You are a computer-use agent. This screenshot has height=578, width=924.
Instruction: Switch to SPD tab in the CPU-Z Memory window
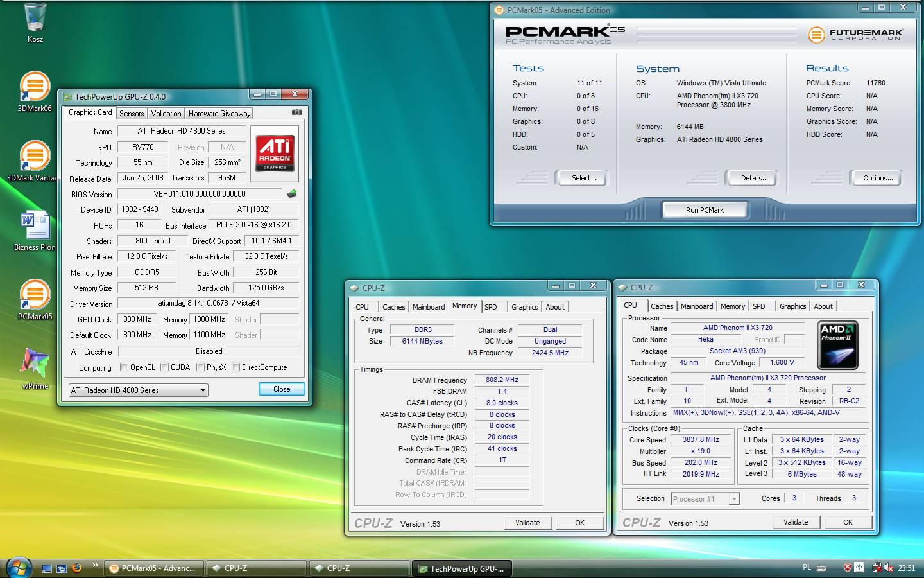pyautogui.click(x=491, y=307)
